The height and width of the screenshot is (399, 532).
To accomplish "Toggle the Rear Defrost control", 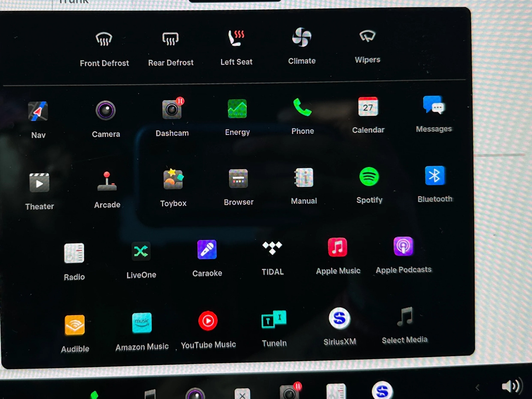I will click(x=170, y=39).
